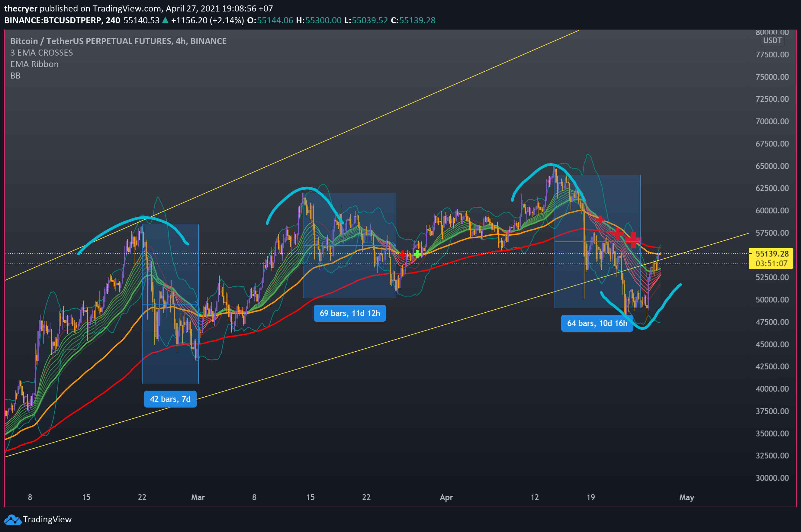Viewport: 801px width, 532px height.
Task: Click the large red plus cross marker near 56500
Action: pyautogui.click(x=633, y=240)
